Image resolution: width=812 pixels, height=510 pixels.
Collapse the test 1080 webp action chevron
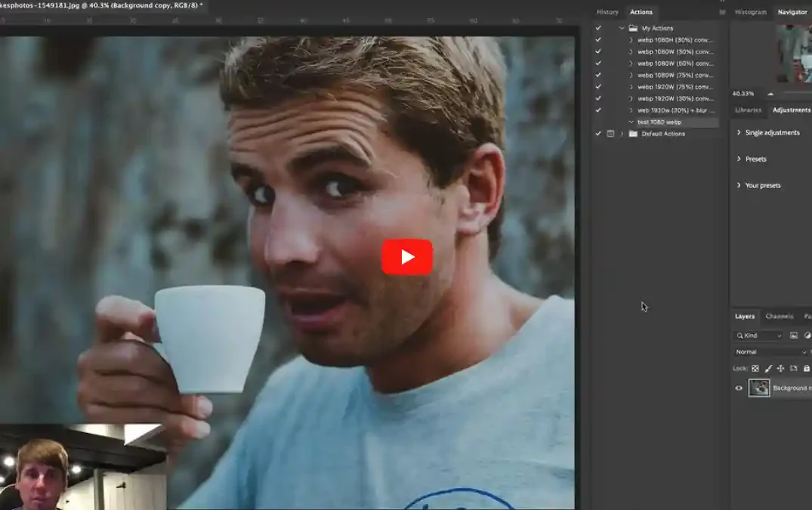click(x=631, y=122)
